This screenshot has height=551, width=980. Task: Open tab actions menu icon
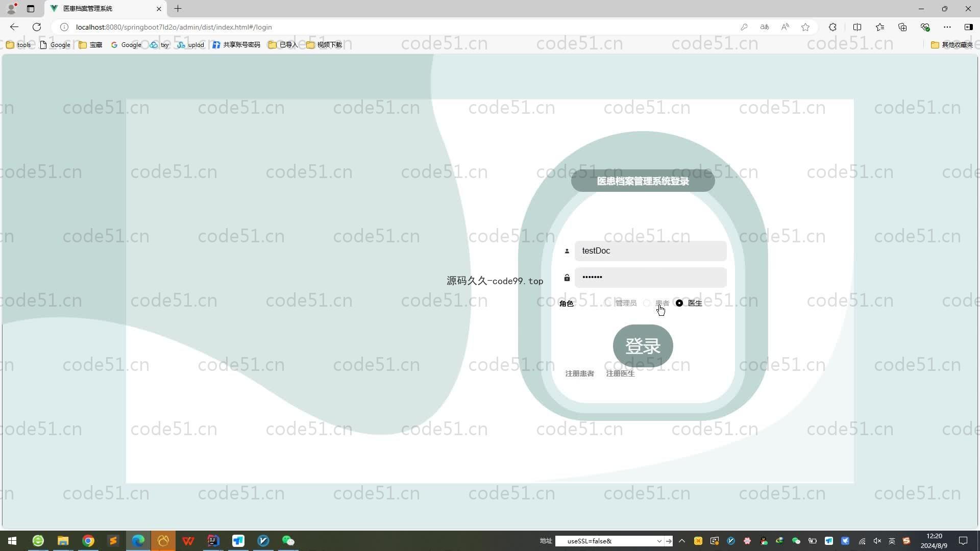coord(31,9)
